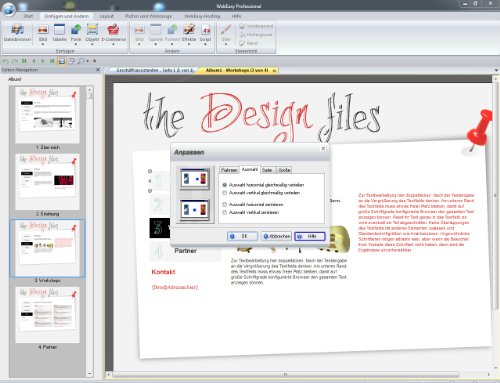Open dropdown arrow under Objekt
The height and width of the screenshot is (383, 500).
92,44
